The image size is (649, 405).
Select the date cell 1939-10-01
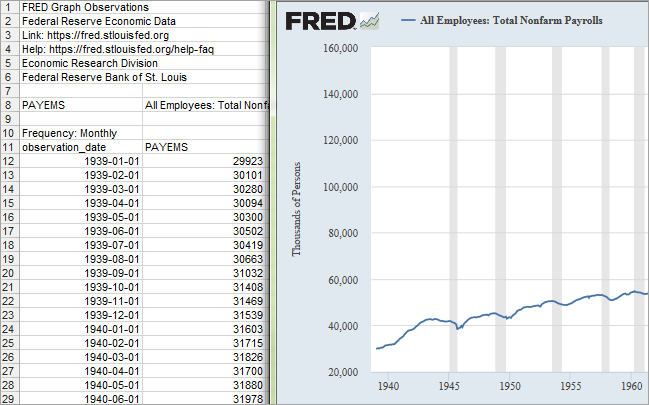tap(81, 287)
